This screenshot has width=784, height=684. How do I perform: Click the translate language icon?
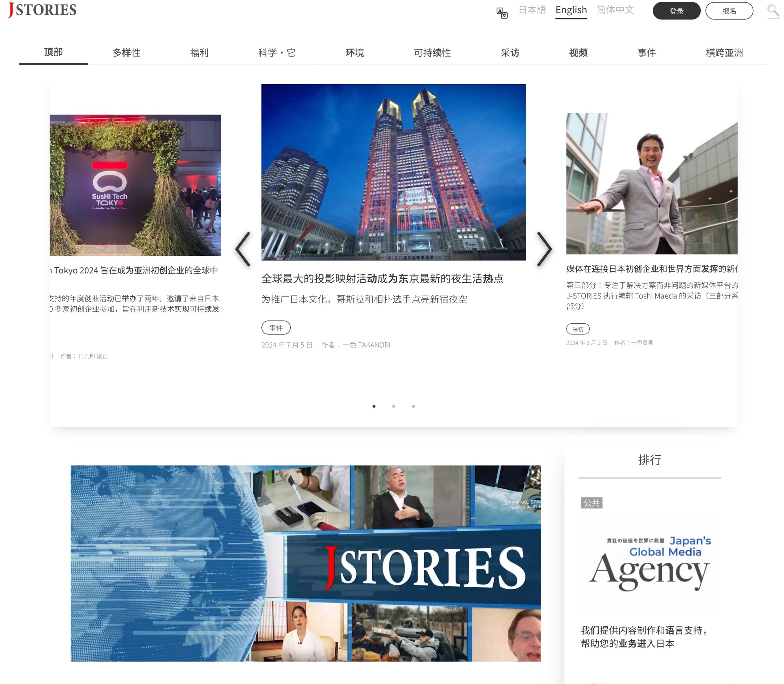[x=502, y=12]
